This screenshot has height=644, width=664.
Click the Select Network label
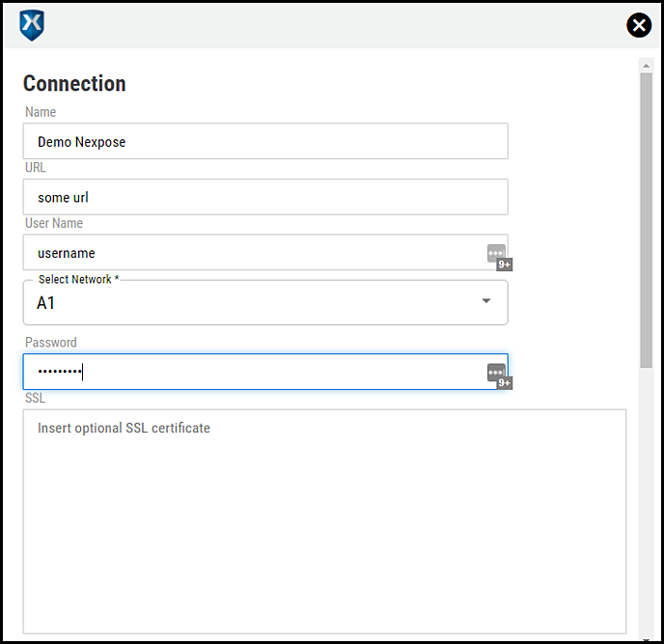click(78, 279)
